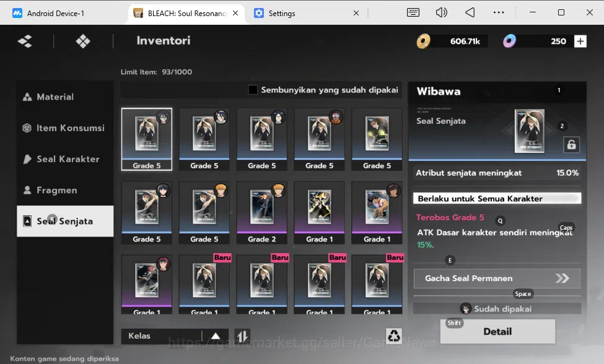Select the Grade 1 seal with yellow lightning art
Screen dimensions: 604x364
click(x=319, y=213)
